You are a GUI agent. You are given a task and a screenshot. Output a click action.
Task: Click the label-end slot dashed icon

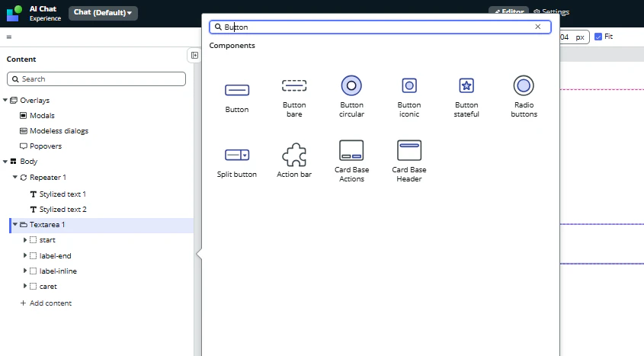[34, 255]
